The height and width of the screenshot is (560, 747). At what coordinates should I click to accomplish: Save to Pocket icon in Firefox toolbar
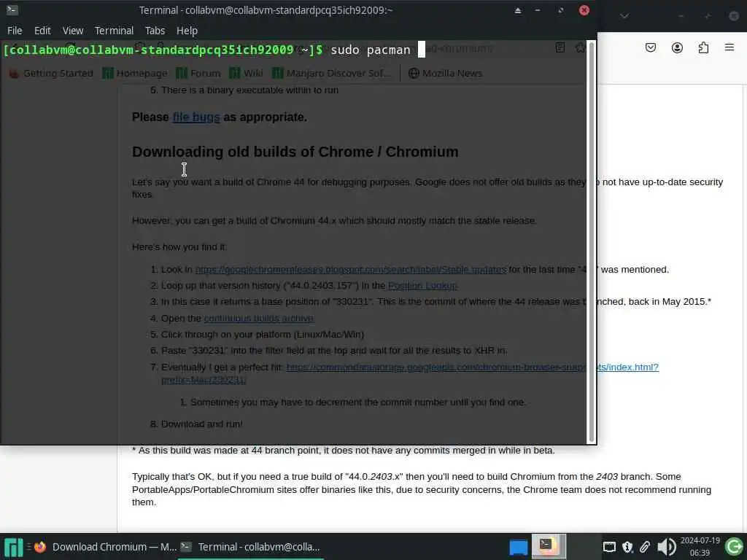[650, 47]
